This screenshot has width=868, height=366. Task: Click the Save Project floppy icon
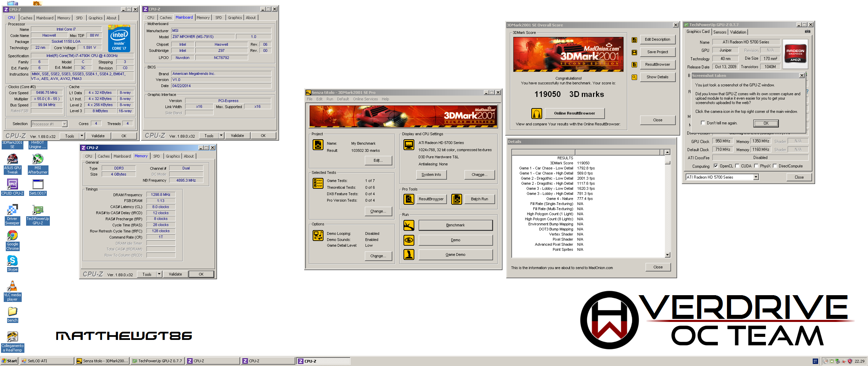click(x=634, y=52)
